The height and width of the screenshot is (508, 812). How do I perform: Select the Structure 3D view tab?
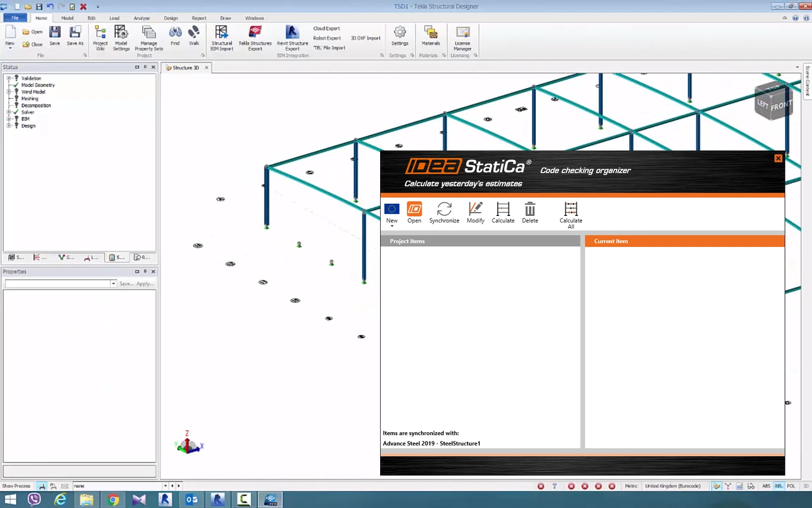(x=186, y=68)
